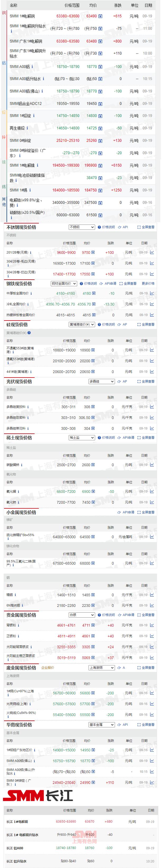Click info icon beside SMM 1#铅锭

pyautogui.click(x=34, y=116)
